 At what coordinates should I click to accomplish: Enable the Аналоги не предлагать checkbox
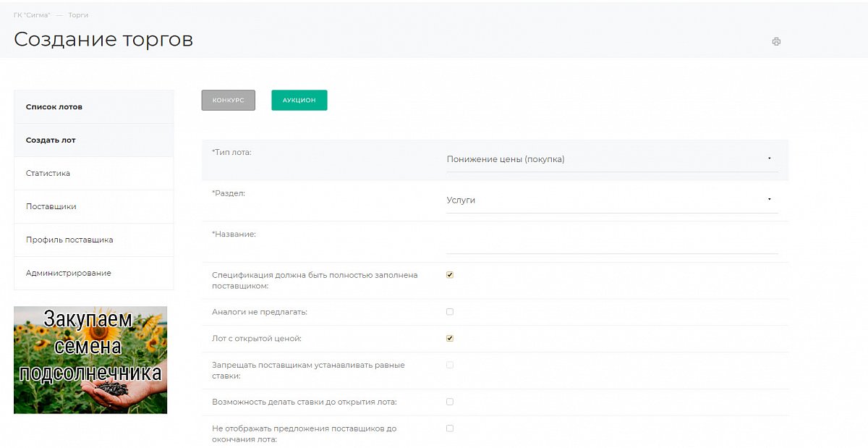(x=450, y=312)
